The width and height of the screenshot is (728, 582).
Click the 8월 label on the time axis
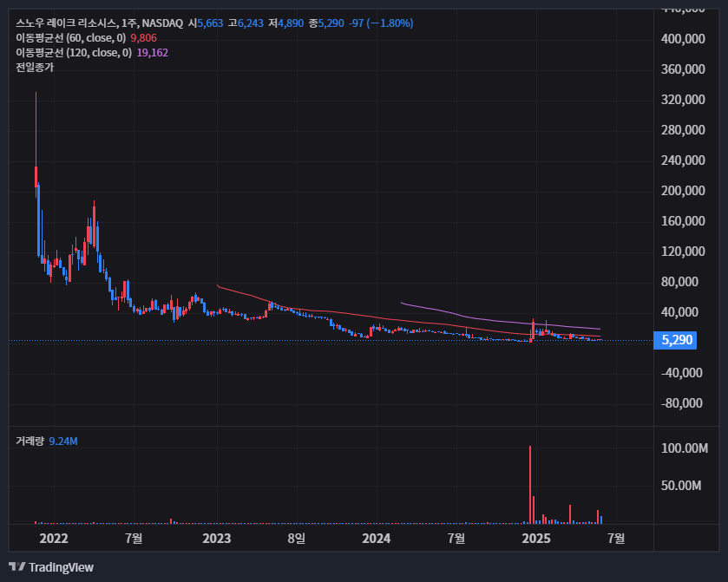pos(297,539)
